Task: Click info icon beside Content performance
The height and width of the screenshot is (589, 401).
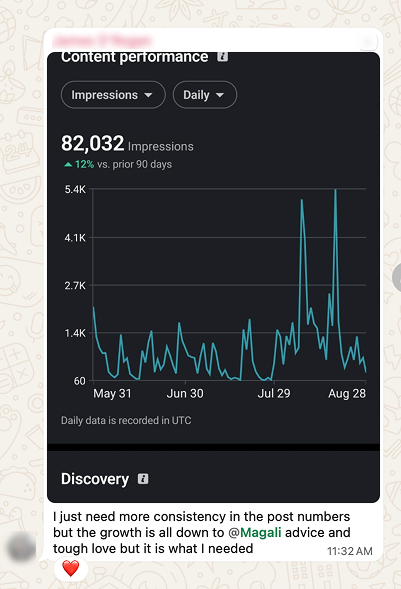Action: (223, 57)
